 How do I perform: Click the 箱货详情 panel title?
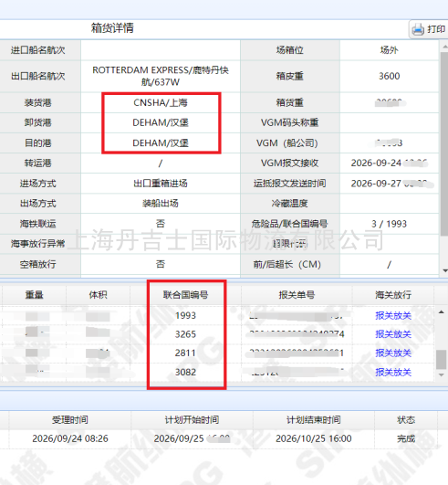coord(112,27)
